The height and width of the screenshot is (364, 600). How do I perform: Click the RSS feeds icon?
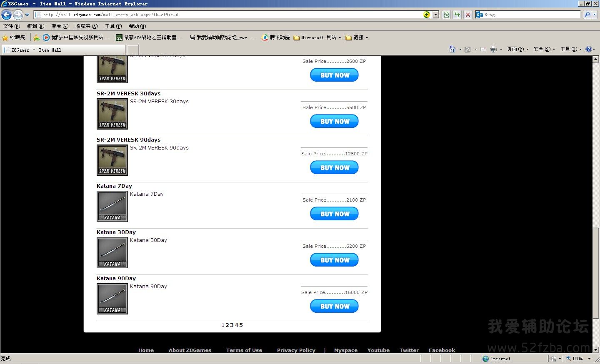[x=467, y=49]
